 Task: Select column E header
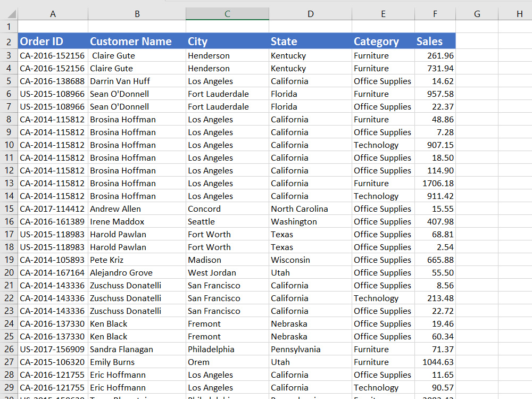[x=384, y=14]
